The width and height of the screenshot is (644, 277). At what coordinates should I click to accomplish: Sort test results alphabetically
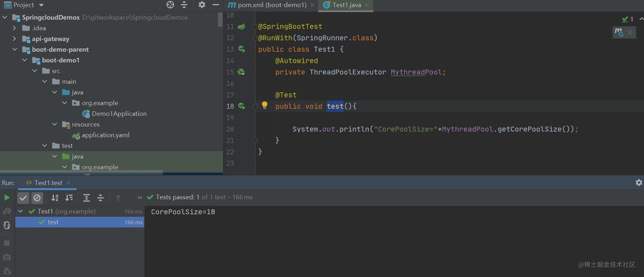[x=55, y=198]
